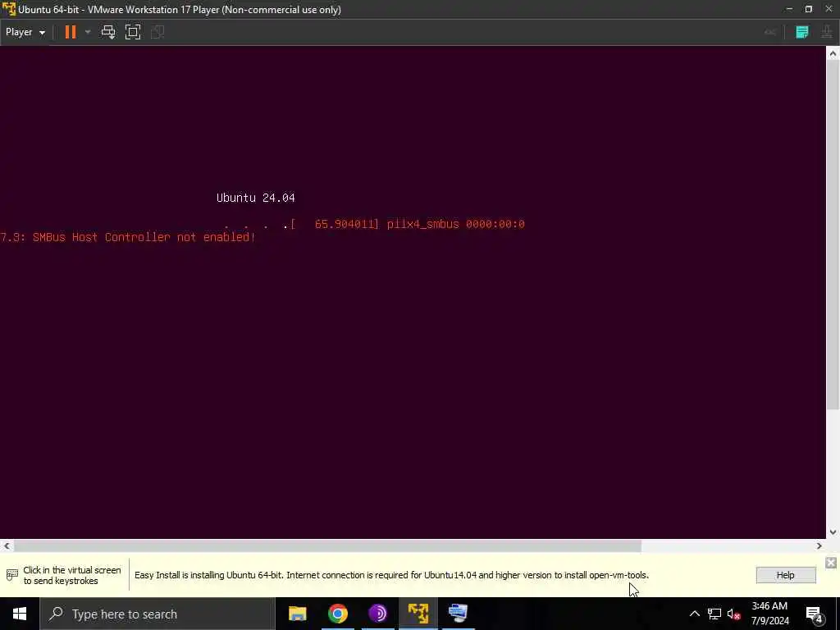
Task: Click the keyboard icon next to keystrokes hint
Action: (x=11, y=575)
